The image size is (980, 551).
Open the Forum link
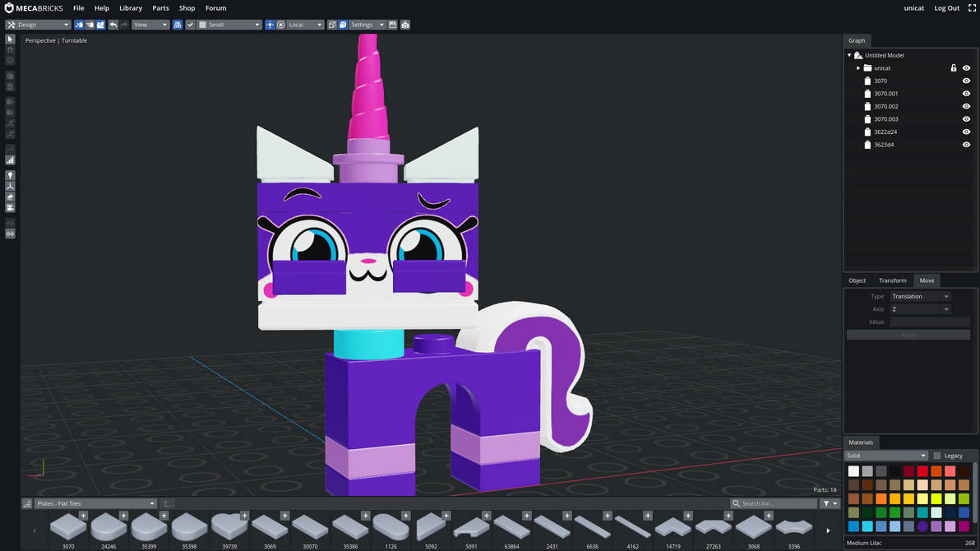click(x=215, y=8)
